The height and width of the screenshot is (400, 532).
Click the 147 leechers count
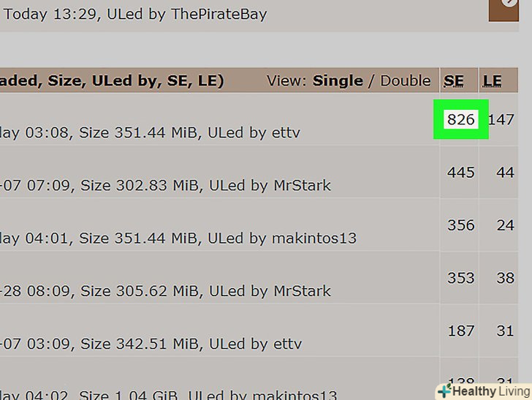[x=501, y=119]
